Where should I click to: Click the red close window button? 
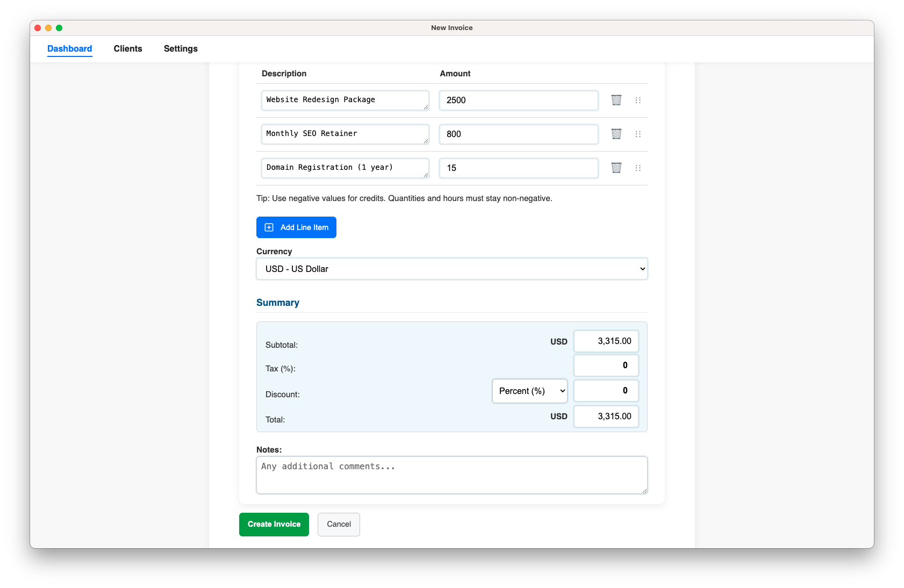click(x=38, y=28)
